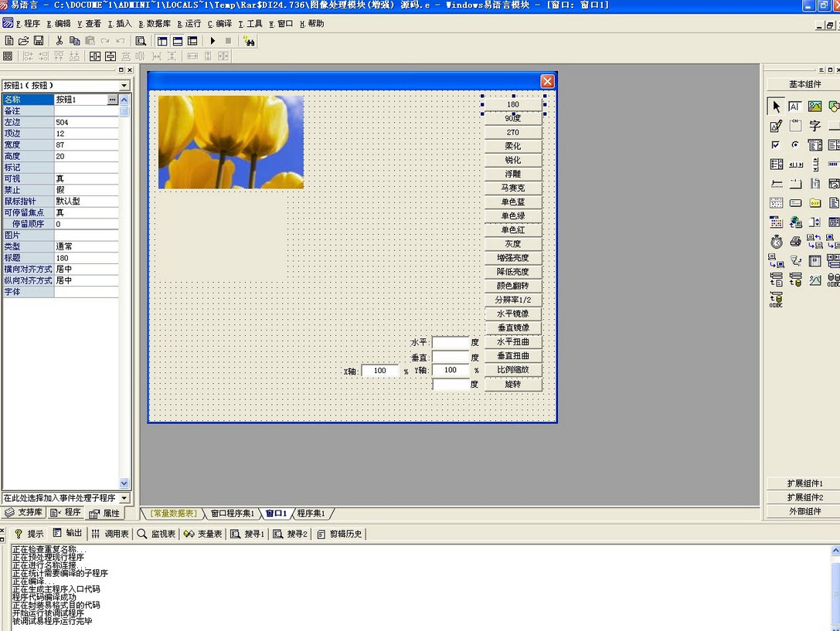840x631 pixels.
Task: Open the 编译 menu
Action: pyautogui.click(x=219, y=24)
